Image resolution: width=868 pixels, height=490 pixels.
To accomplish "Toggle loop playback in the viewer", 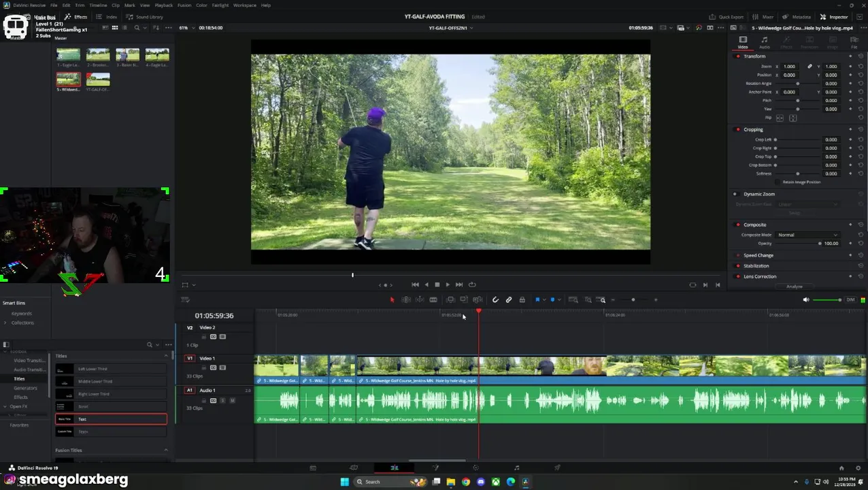I will point(472,284).
